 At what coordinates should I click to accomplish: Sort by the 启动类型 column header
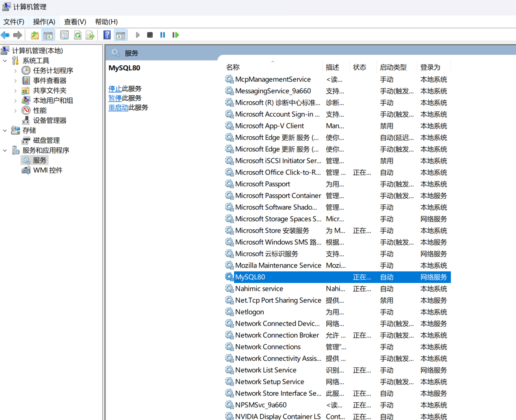tap(397, 67)
